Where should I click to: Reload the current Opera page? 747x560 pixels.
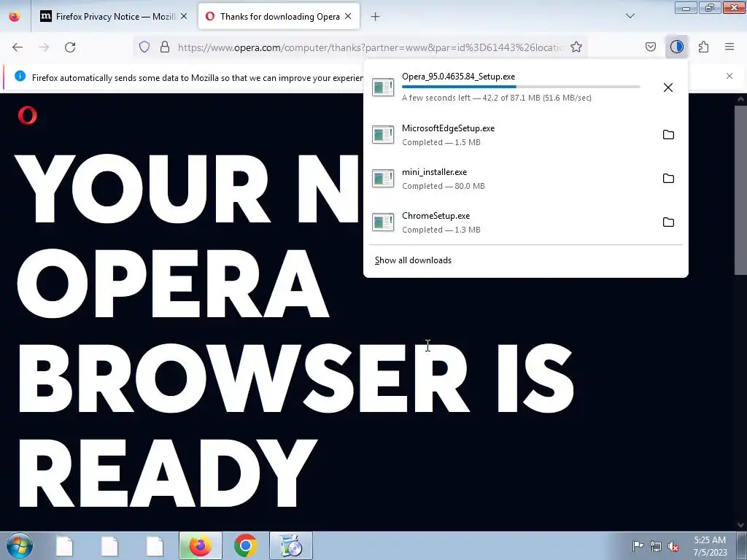pyautogui.click(x=70, y=47)
